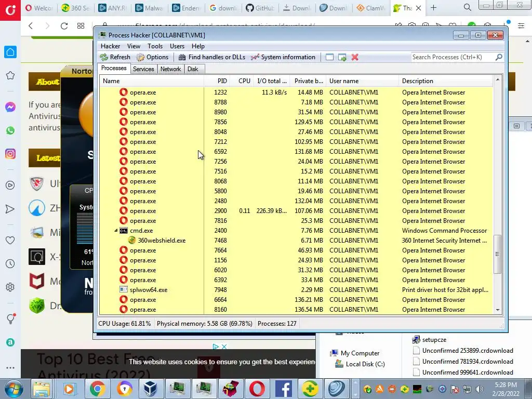Select opera.exe with PID 8160
The height and width of the screenshot is (399, 532).
point(296,310)
